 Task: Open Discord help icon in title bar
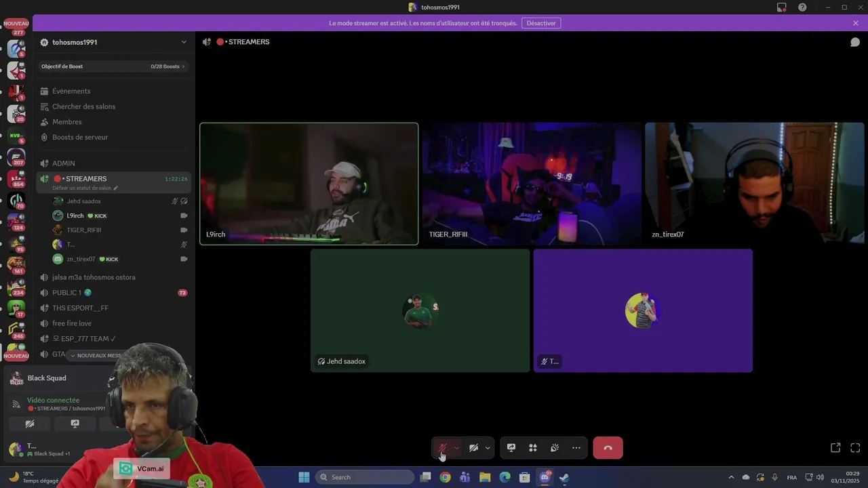803,7
